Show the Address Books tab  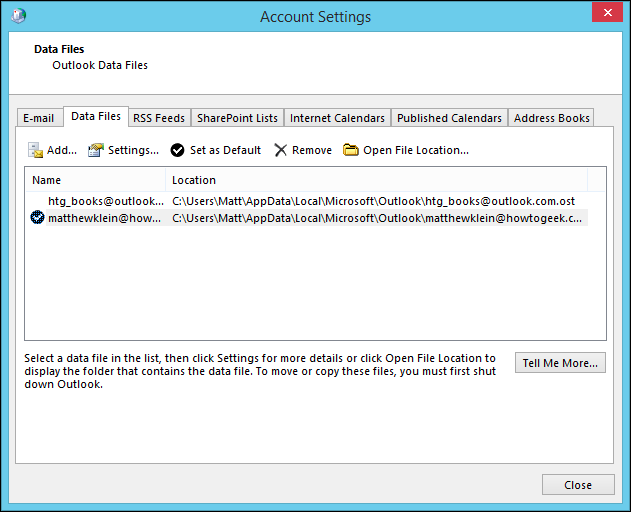pyautogui.click(x=551, y=118)
